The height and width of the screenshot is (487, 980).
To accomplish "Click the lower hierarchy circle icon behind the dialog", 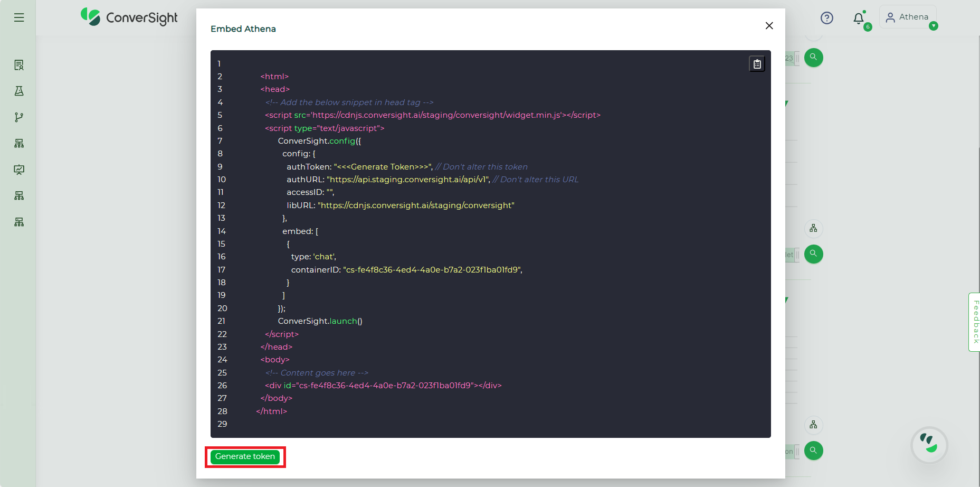I will tap(813, 425).
